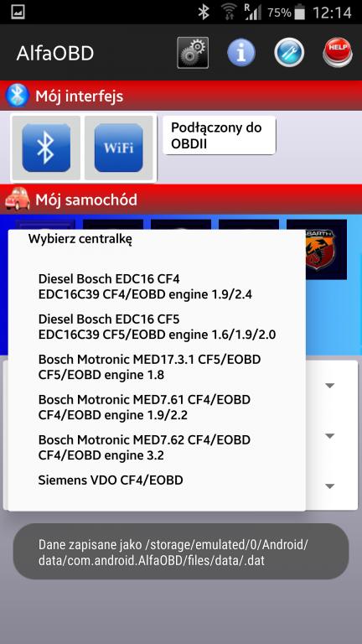Open the gears settings icon
The image size is (362, 644).
(193, 53)
